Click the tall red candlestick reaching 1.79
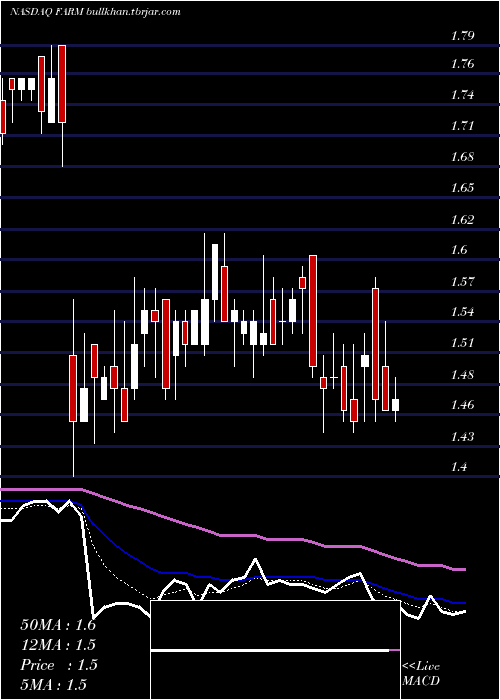Image resolution: width=500 pixels, height=700 pixels. (x=62, y=84)
